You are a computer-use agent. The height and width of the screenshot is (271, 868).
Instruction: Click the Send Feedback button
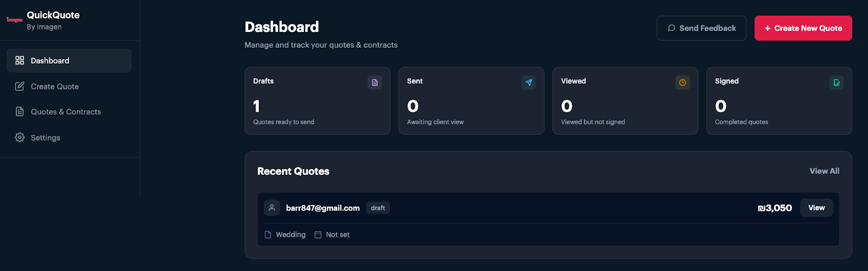click(x=701, y=28)
